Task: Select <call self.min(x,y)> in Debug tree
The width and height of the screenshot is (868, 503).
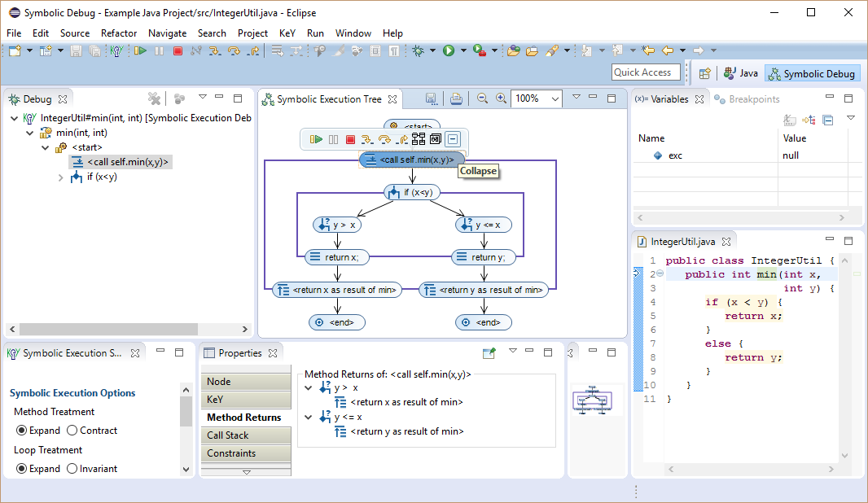Action: [x=121, y=162]
